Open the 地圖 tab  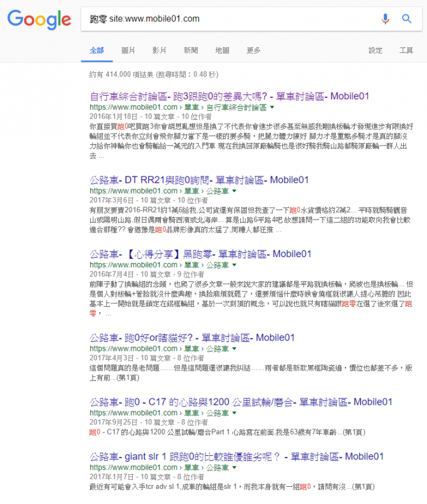(x=222, y=50)
